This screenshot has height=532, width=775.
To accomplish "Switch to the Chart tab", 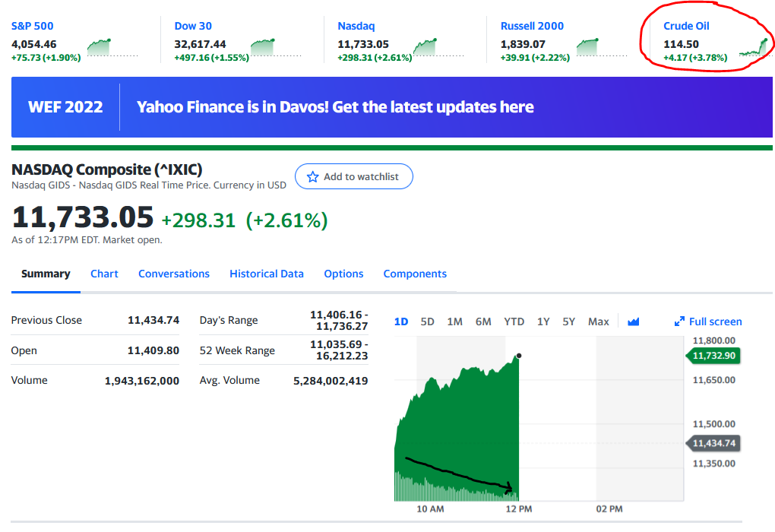I will tap(104, 274).
